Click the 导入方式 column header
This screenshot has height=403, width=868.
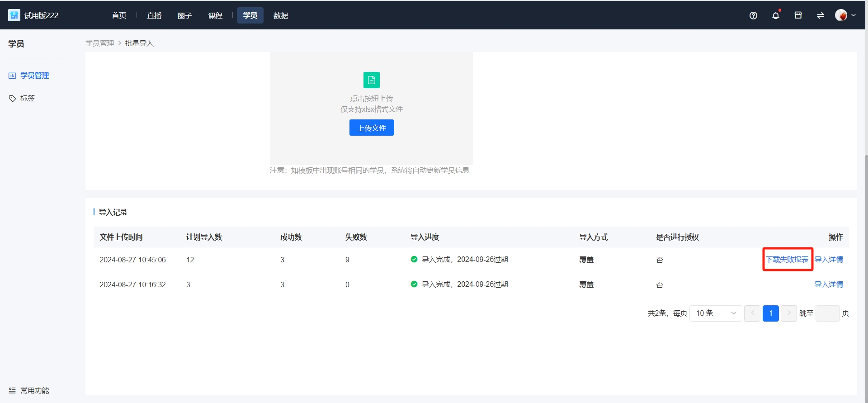pyautogui.click(x=594, y=237)
